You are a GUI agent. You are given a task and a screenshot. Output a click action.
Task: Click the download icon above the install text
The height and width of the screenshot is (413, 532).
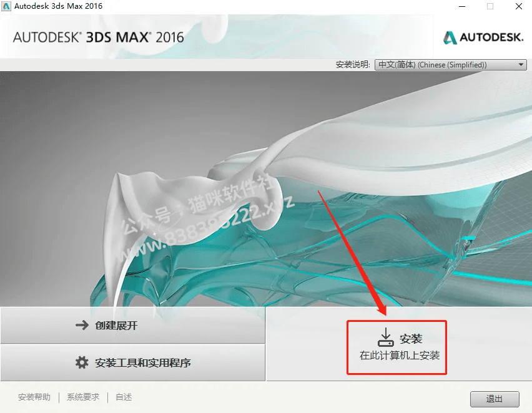click(x=386, y=337)
